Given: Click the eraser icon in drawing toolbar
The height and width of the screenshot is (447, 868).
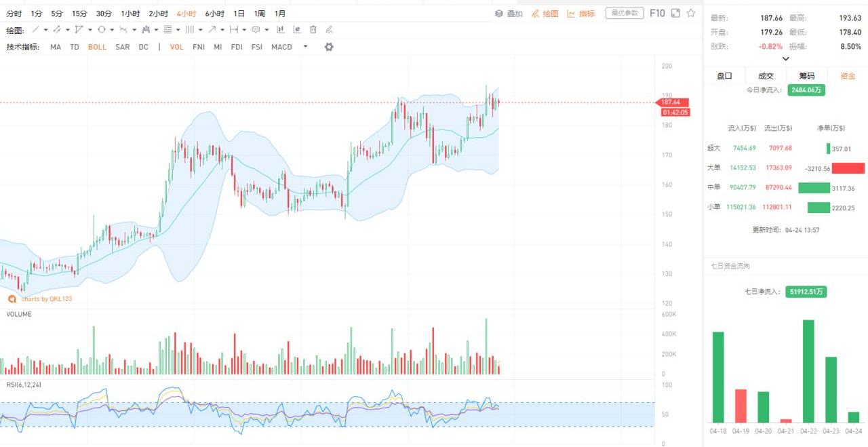Looking at the screenshot, I should point(329,30).
